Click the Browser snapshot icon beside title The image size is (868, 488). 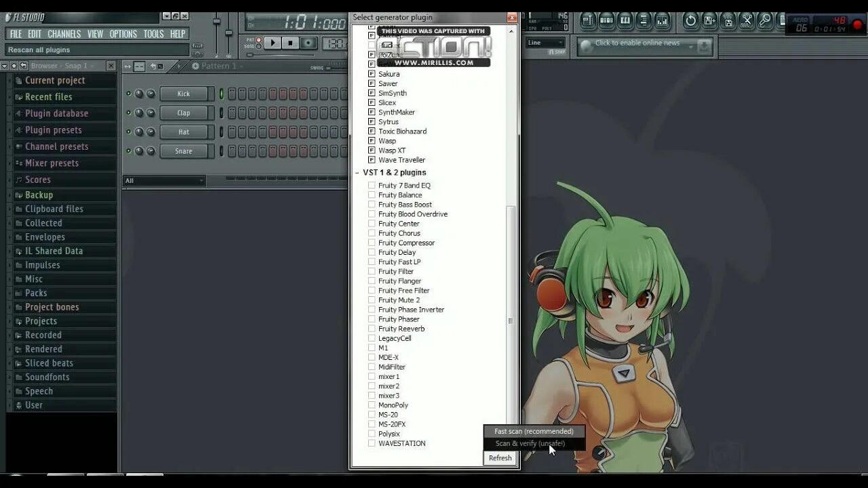click(24, 66)
